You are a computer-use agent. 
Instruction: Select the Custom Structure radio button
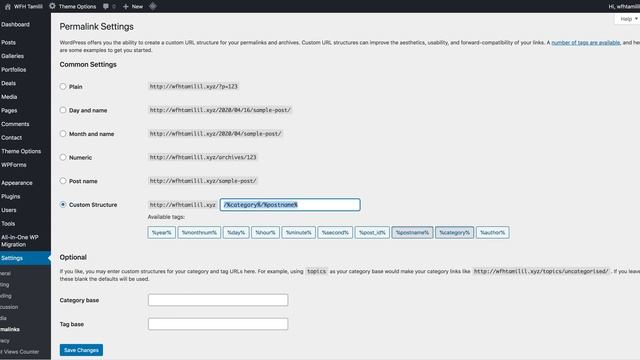[63, 204]
